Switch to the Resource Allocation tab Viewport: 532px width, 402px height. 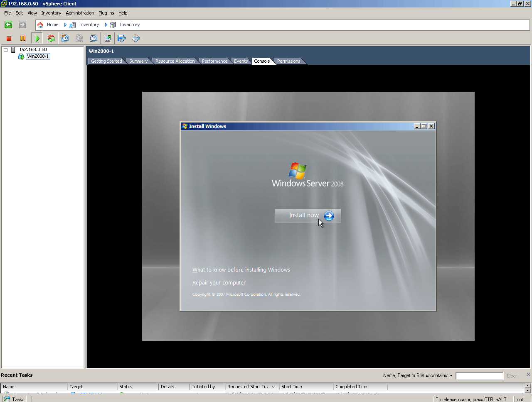coord(175,61)
